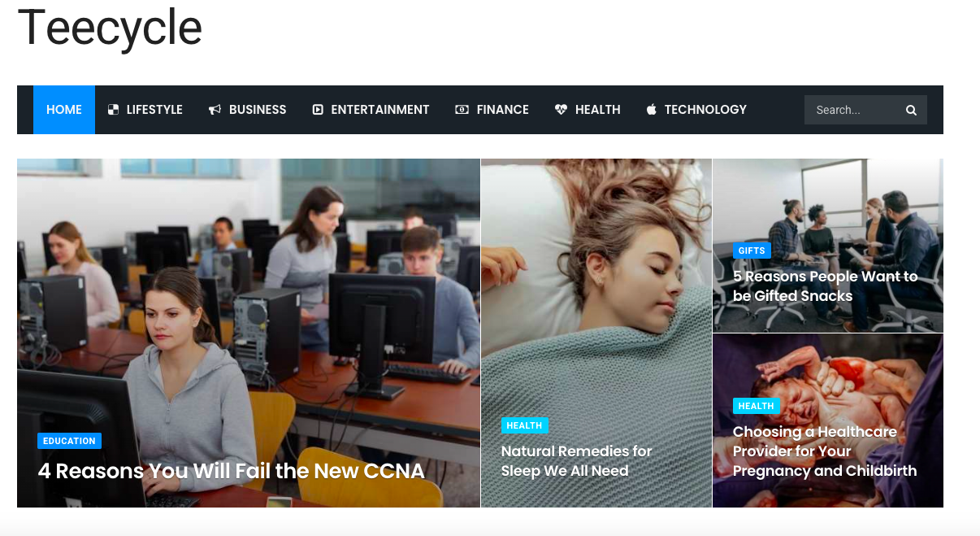
Task: Open the Home menu tab
Action: pyautogui.click(x=64, y=110)
